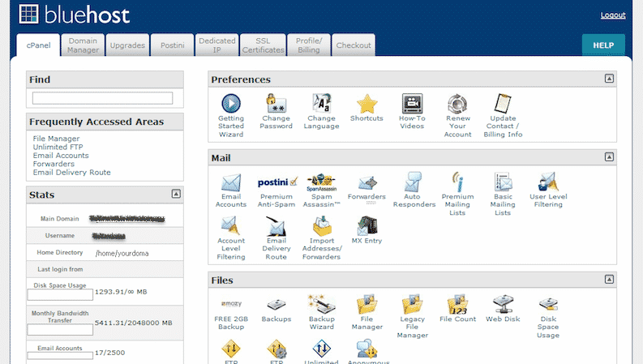Open Disk Space Usage icon
Image resolution: width=643 pixels, height=364 pixels.
click(x=548, y=304)
